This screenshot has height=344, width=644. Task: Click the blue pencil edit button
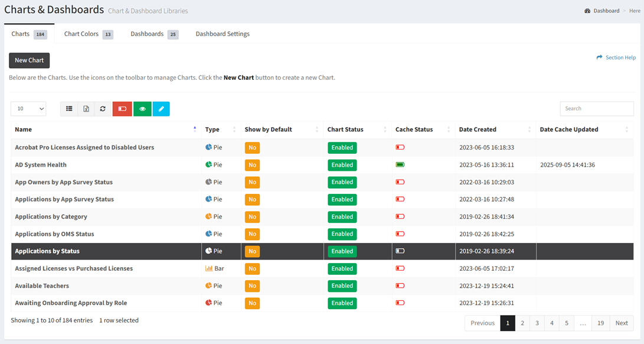point(161,109)
